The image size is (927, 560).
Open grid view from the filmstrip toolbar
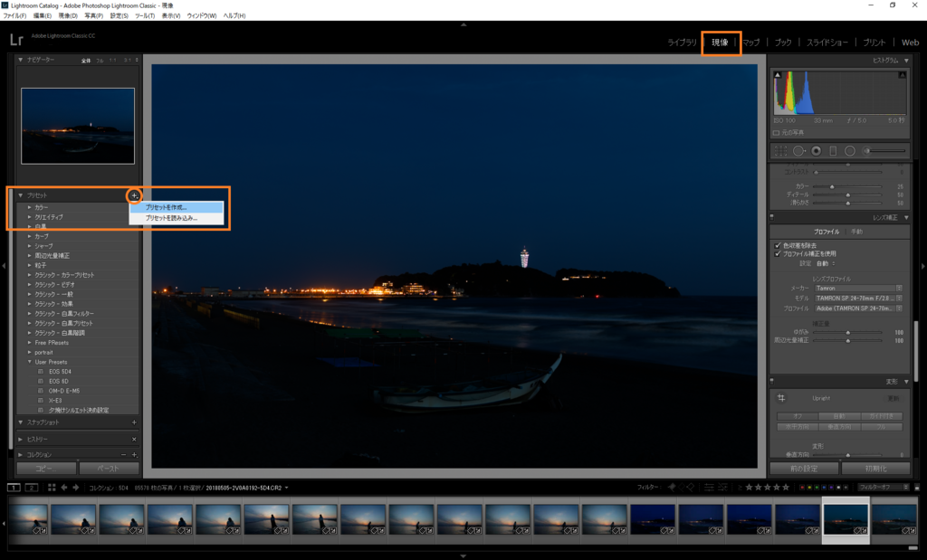pos(52,488)
